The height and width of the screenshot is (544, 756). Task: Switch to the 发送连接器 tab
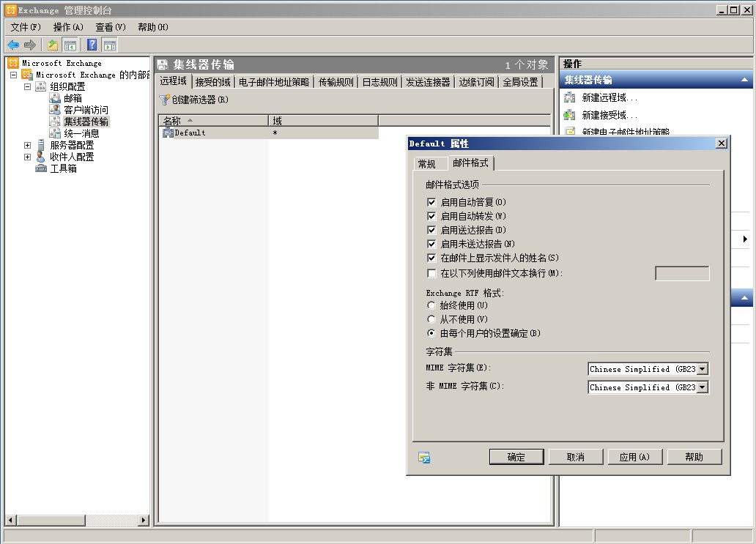coord(428,83)
